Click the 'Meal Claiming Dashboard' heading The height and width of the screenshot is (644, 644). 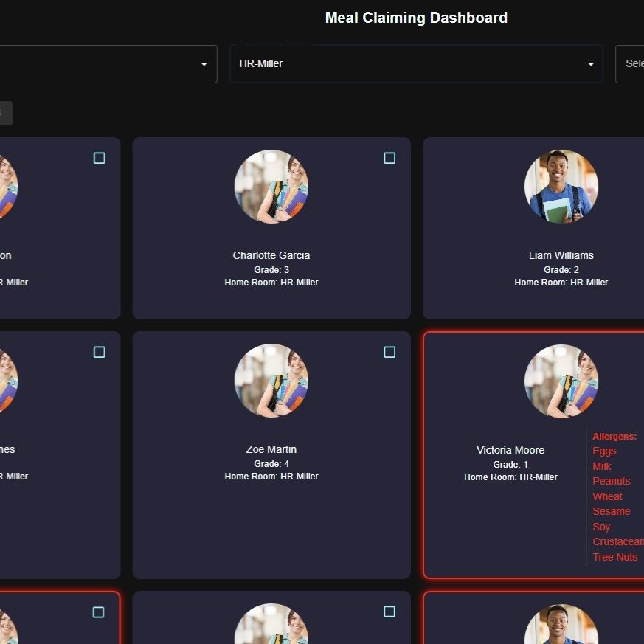tap(416, 18)
